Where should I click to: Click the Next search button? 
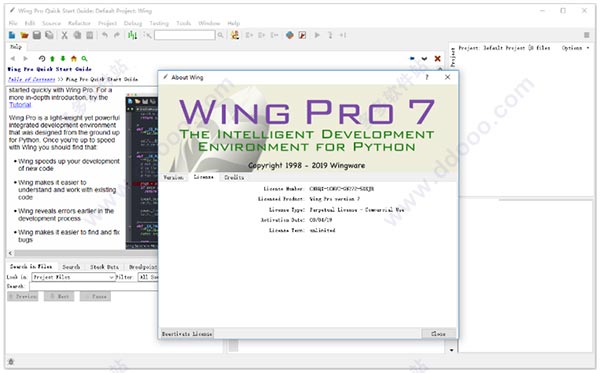click(59, 296)
